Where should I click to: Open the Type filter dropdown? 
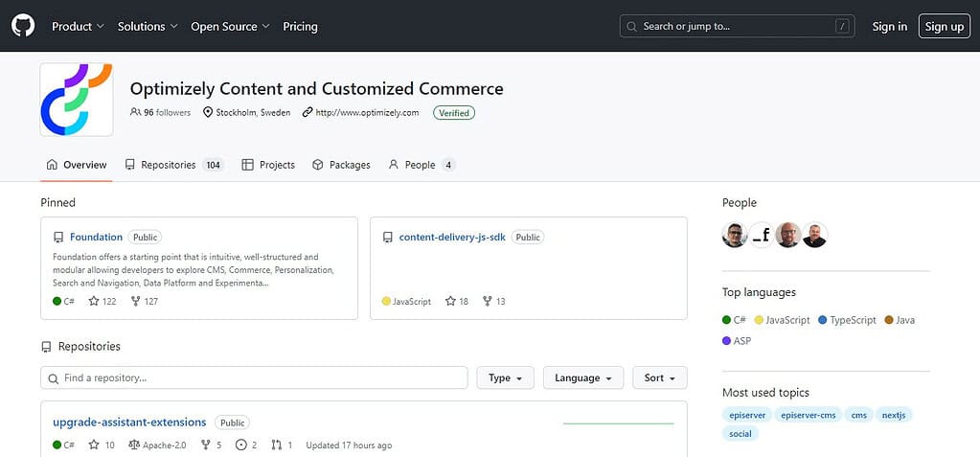click(506, 377)
